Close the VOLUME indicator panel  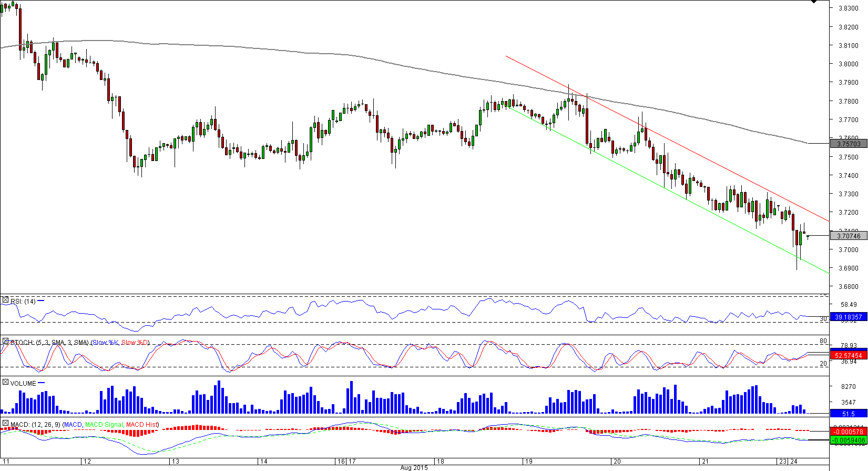(5, 383)
